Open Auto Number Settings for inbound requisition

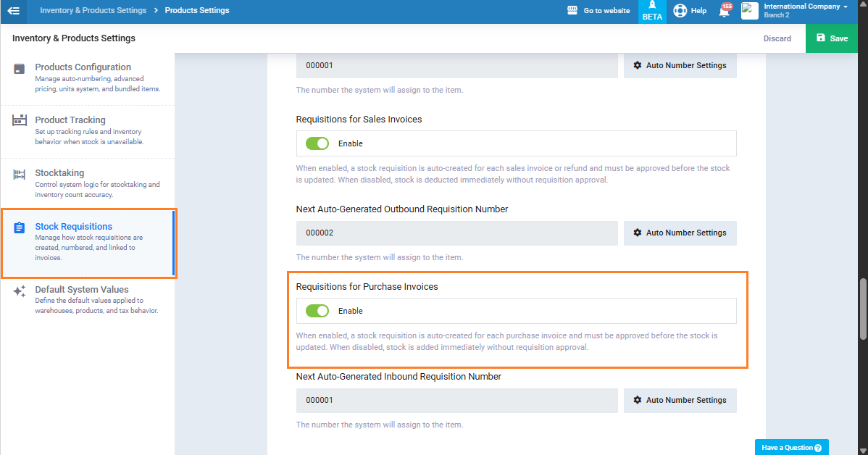680,400
